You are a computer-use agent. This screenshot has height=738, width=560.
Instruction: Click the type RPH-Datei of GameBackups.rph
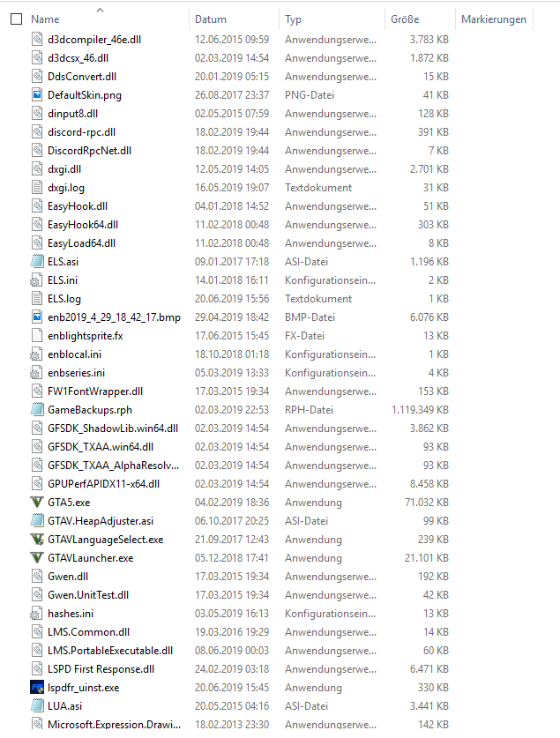tap(309, 409)
